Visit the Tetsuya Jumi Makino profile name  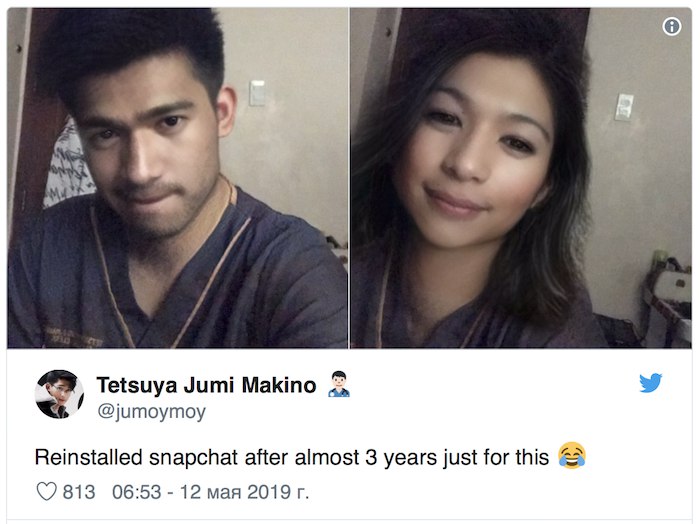click(207, 385)
